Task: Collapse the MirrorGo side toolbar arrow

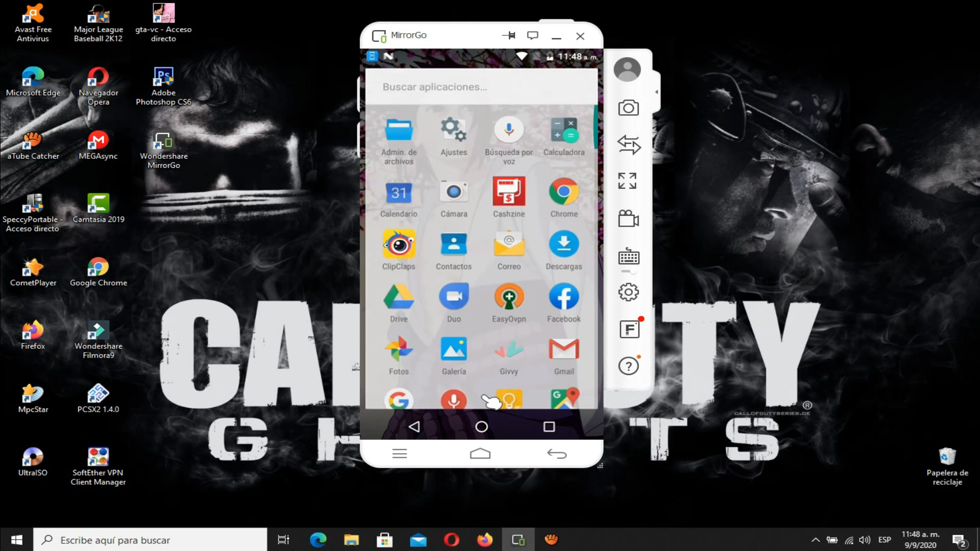Action: (656, 92)
